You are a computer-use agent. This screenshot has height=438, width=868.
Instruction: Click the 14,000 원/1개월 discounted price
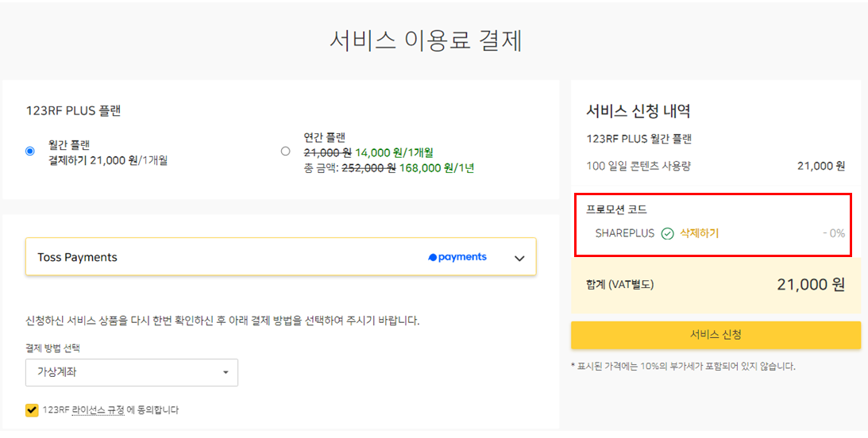[394, 152]
